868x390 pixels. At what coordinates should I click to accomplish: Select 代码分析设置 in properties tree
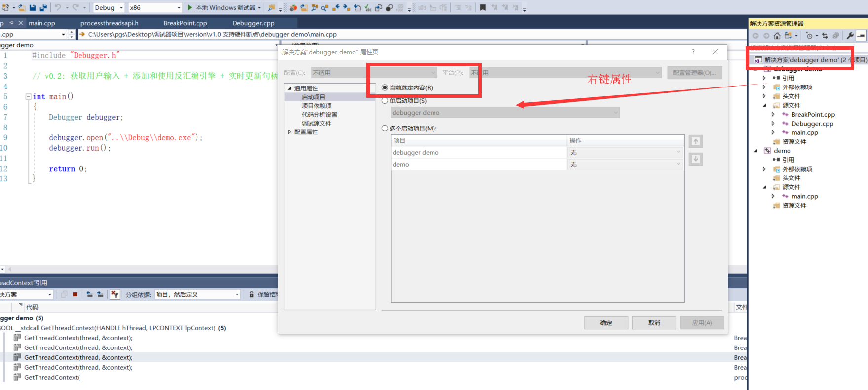point(319,115)
